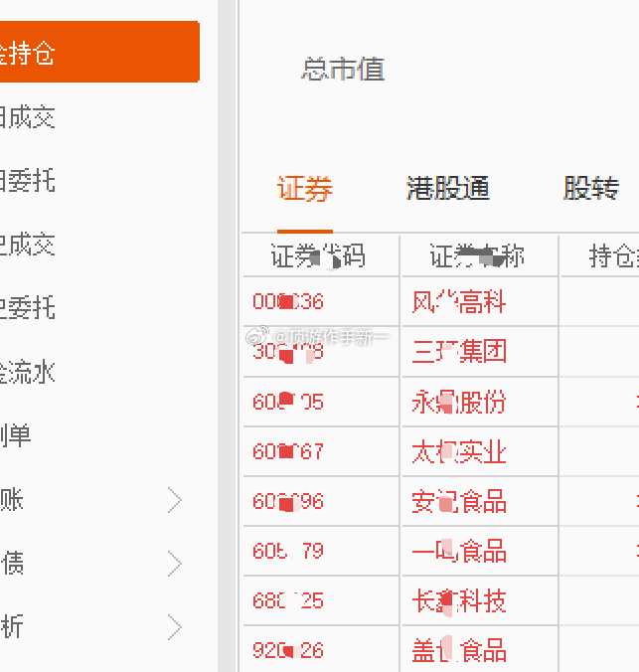Select the stock code starting with 920
639x672 pixels.
(288, 650)
